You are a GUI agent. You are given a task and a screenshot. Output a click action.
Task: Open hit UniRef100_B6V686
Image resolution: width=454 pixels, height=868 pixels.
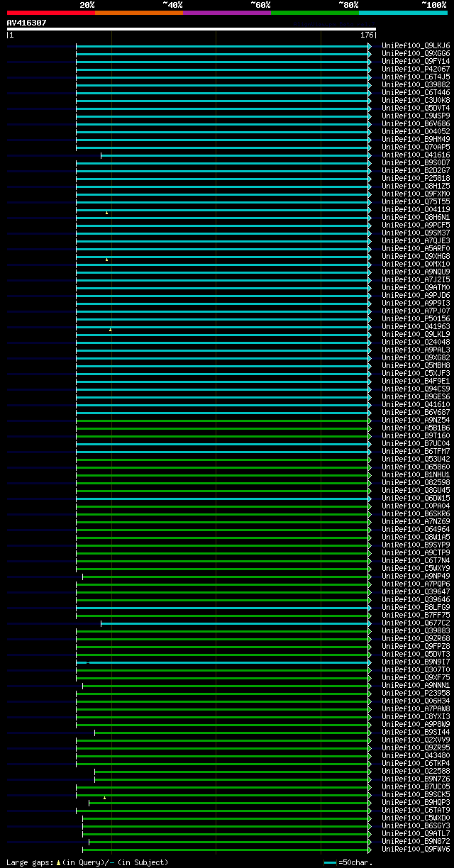pyautogui.click(x=416, y=123)
